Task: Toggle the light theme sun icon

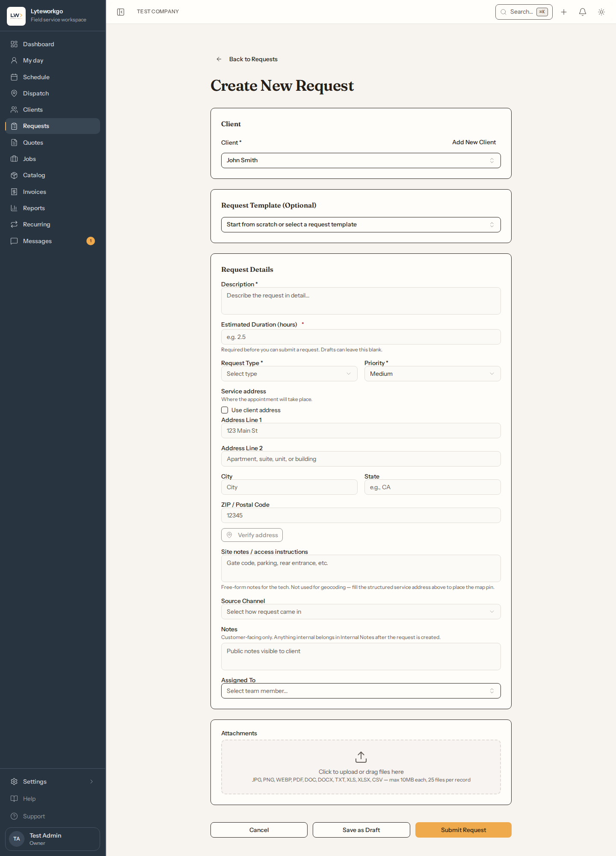Action: tap(601, 12)
